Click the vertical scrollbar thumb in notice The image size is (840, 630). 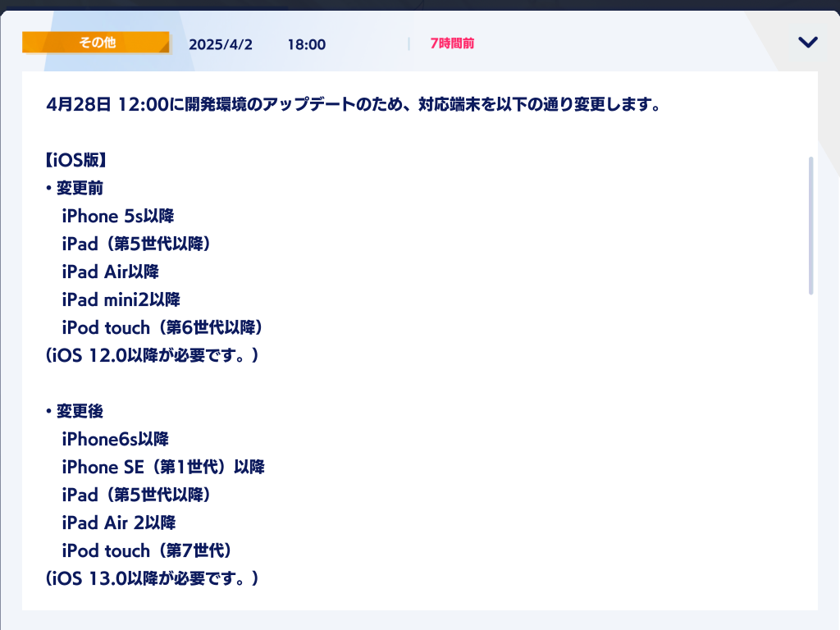[810, 226]
